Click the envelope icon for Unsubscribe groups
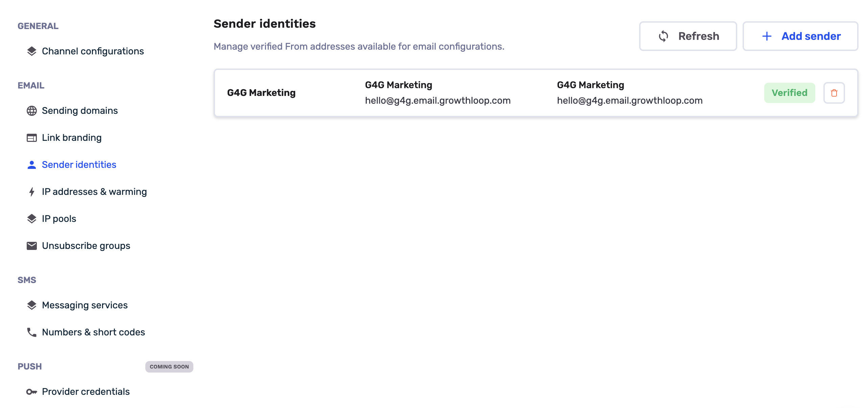The height and width of the screenshot is (408, 868). click(x=32, y=246)
